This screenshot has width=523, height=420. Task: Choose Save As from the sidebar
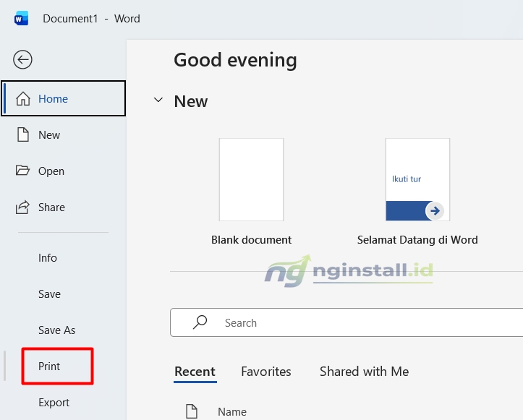coord(64,330)
